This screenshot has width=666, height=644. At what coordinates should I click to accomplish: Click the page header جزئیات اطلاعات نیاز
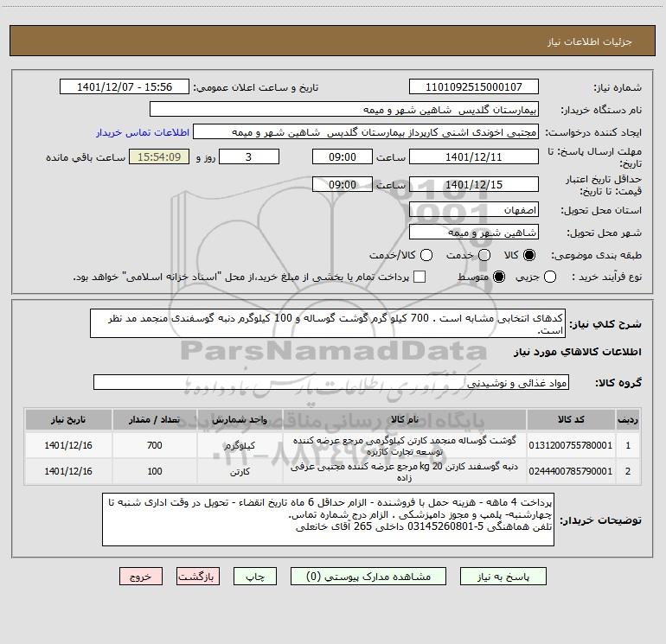(x=590, y=41)
